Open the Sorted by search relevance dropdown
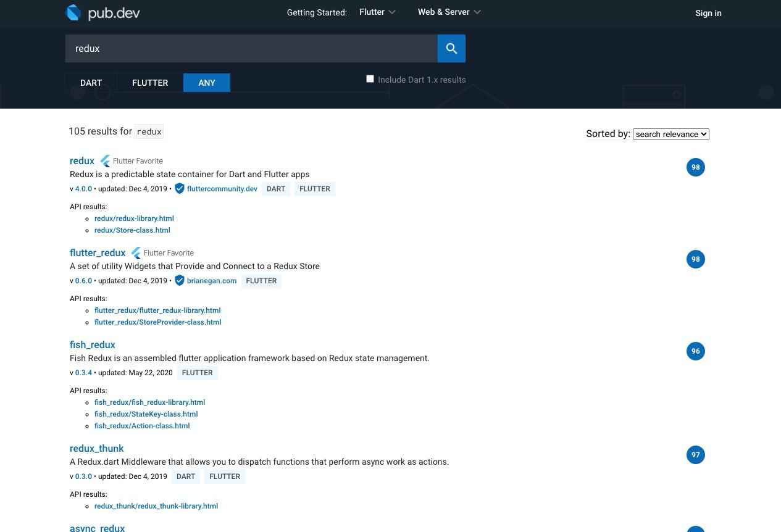 click(x=671, y=134)
